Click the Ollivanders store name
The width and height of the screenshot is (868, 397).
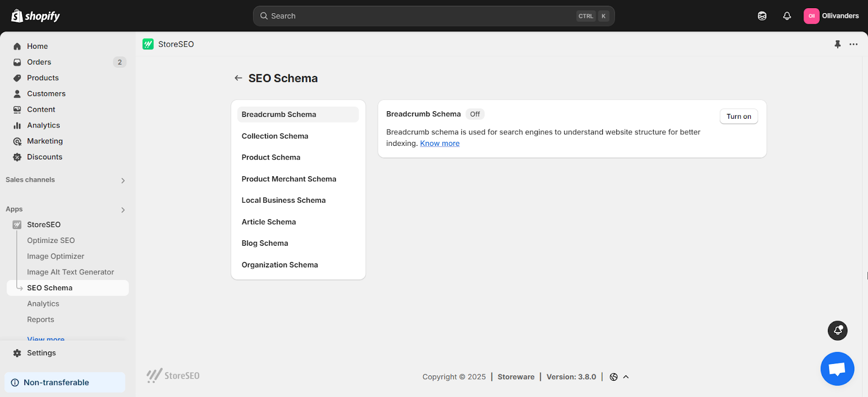pyautogui.click(x=840, y=16)
